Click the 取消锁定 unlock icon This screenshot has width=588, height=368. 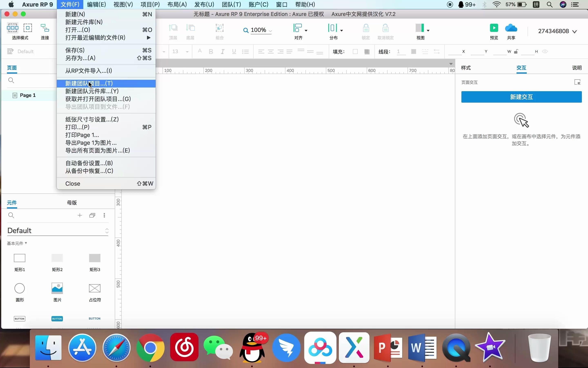pyautogui.click(x=386, y=28)
